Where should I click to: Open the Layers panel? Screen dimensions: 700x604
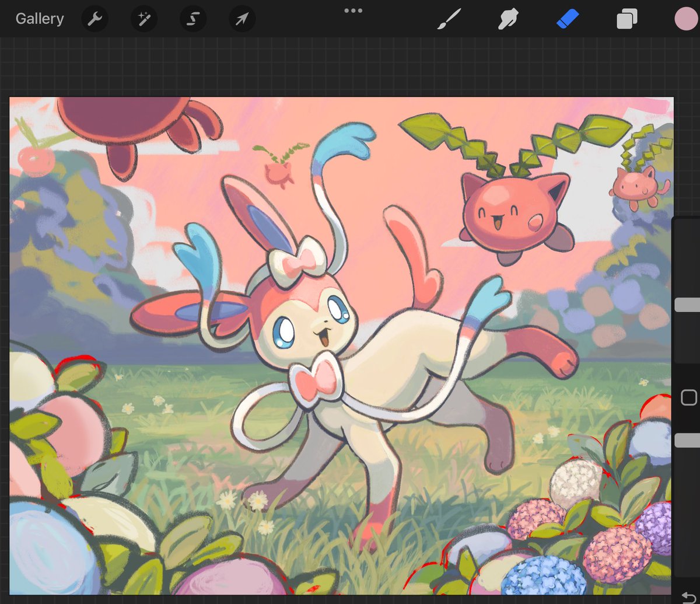627,18
